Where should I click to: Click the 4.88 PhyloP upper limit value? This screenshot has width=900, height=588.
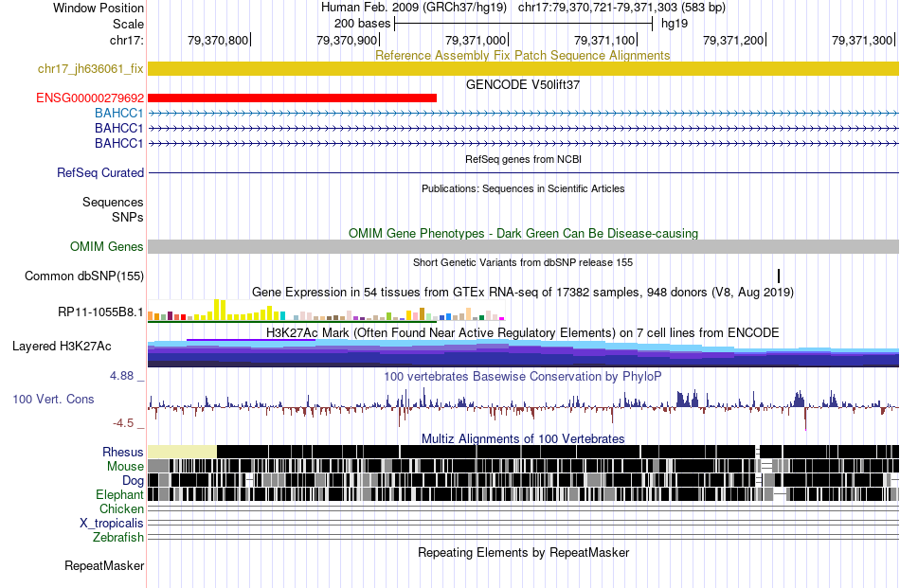121,376
